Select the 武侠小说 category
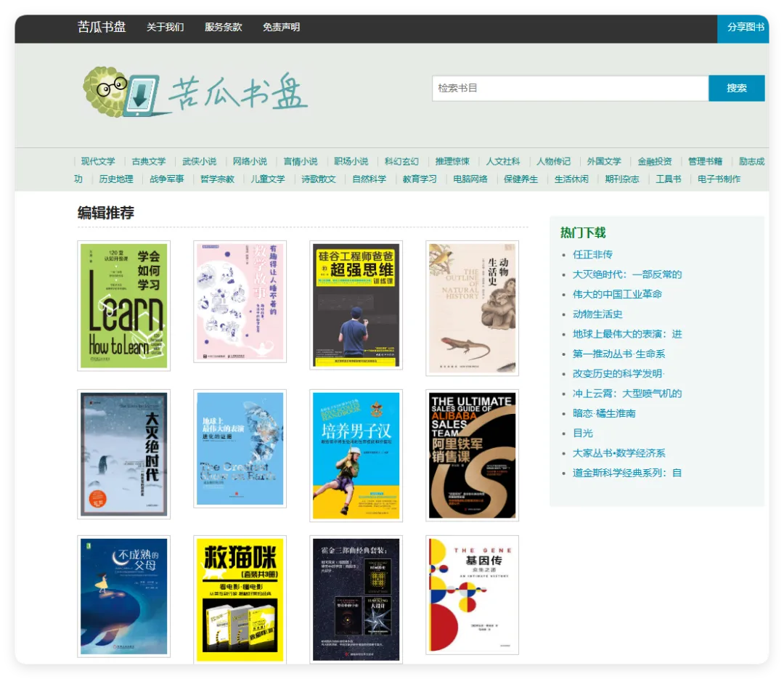Image resolution: width=784 pixels, height=679 pixels. click(x=199, y=161)
